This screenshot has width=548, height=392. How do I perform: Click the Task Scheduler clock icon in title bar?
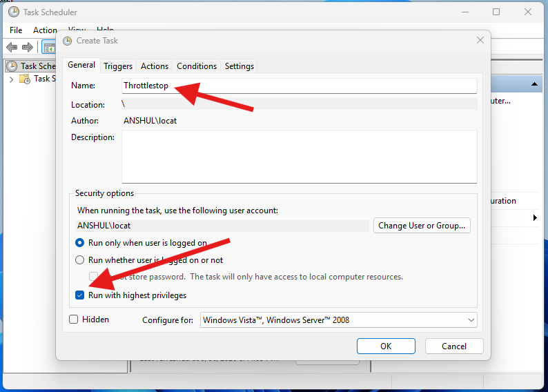tap(14, 12)
